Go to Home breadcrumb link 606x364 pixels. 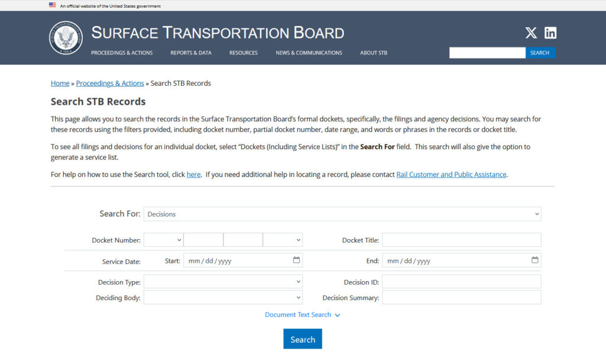(x=60, y=83)
